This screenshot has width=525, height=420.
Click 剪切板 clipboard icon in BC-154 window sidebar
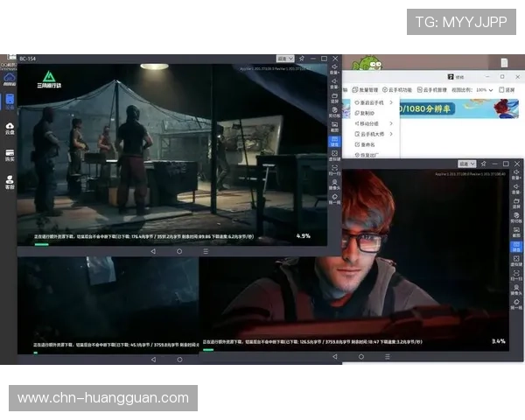point(333,111)
